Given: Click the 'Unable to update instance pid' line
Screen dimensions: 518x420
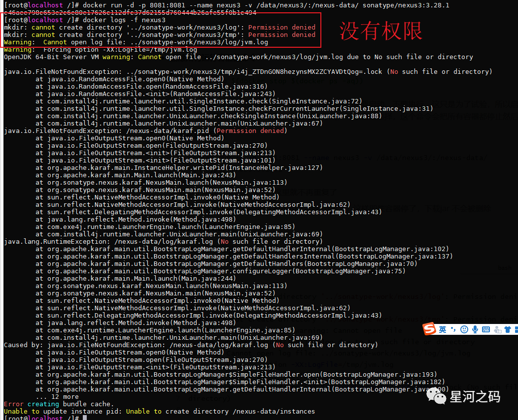Looking at the screenshot, I should pyautogui.click(x=159, y=412).
